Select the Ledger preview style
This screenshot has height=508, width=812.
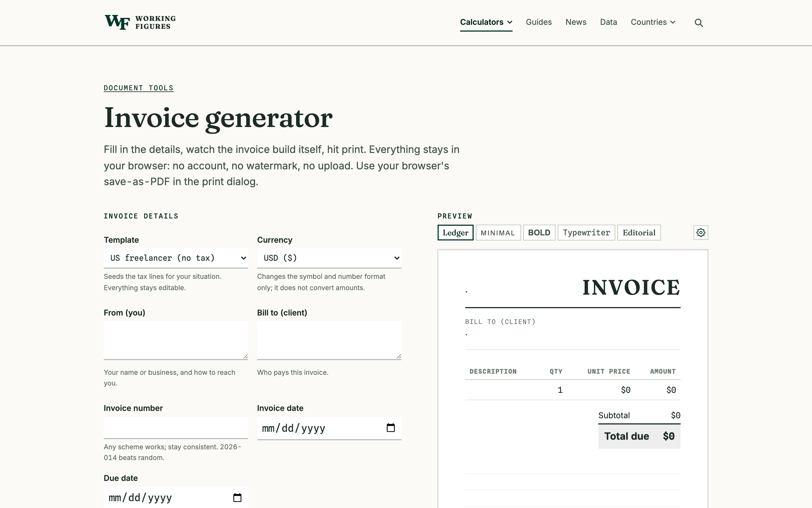[x=455, y=233]
